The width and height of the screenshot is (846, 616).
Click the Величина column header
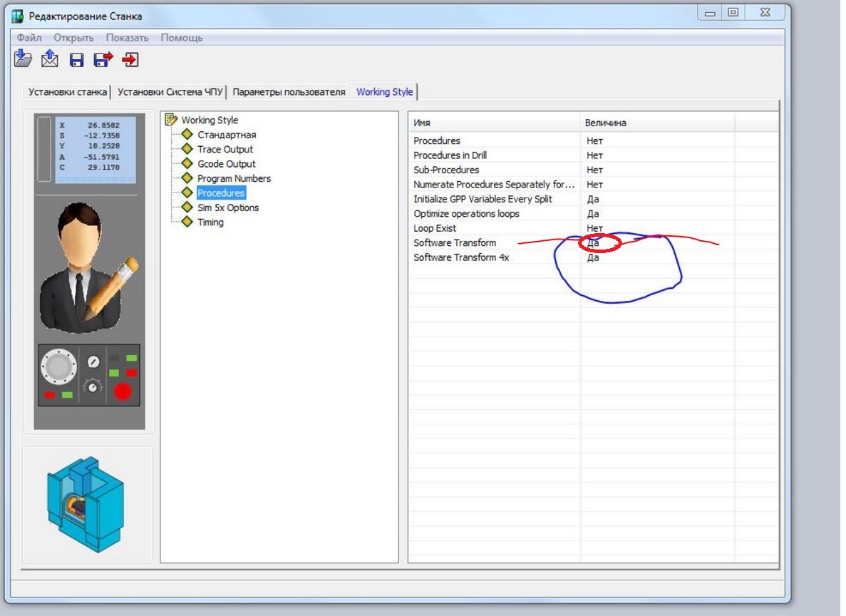(x=657, y=123)
